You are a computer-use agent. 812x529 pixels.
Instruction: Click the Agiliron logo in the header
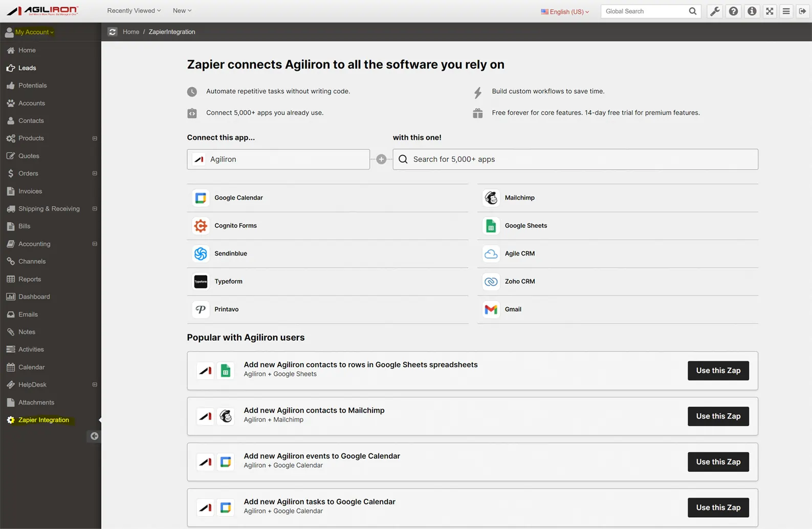42,11
